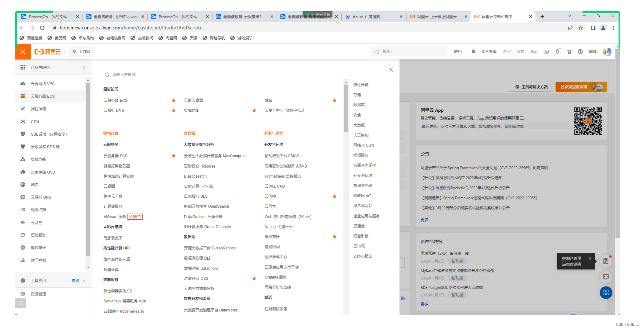Click the 弹性伸缩 sidebar icon

point(23,109)
